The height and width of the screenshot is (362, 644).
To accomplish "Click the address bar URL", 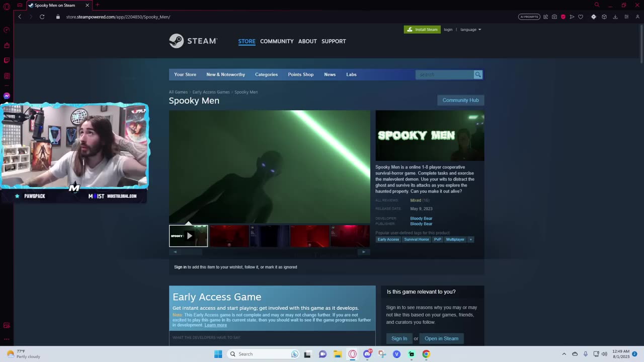I will (118, 17).
